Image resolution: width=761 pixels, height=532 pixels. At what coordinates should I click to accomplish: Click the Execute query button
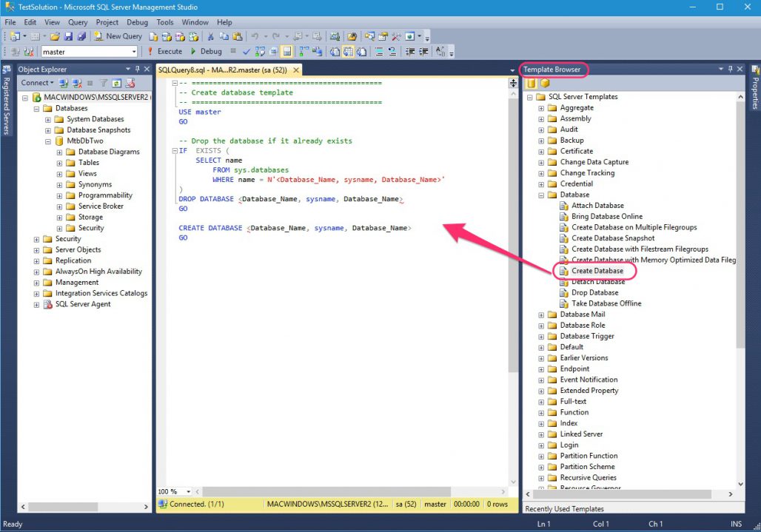click(x=165, y=51)
